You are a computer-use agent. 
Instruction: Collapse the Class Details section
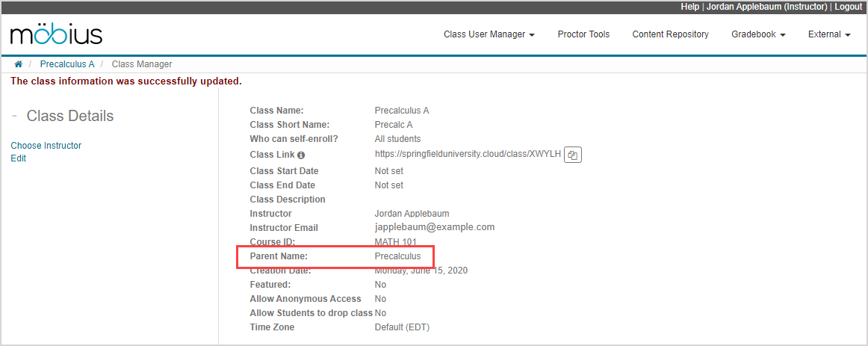[15, 117]
